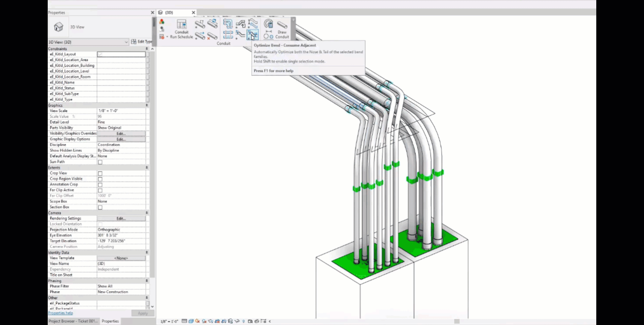This screenshot has width=644, height=325.
Task: Click Temporary Hide/Isolate glasses icon
Action: (237, 321)
